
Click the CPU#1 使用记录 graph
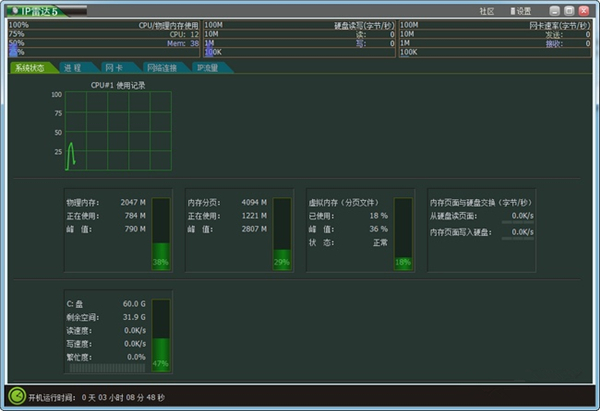pos(118,131)
